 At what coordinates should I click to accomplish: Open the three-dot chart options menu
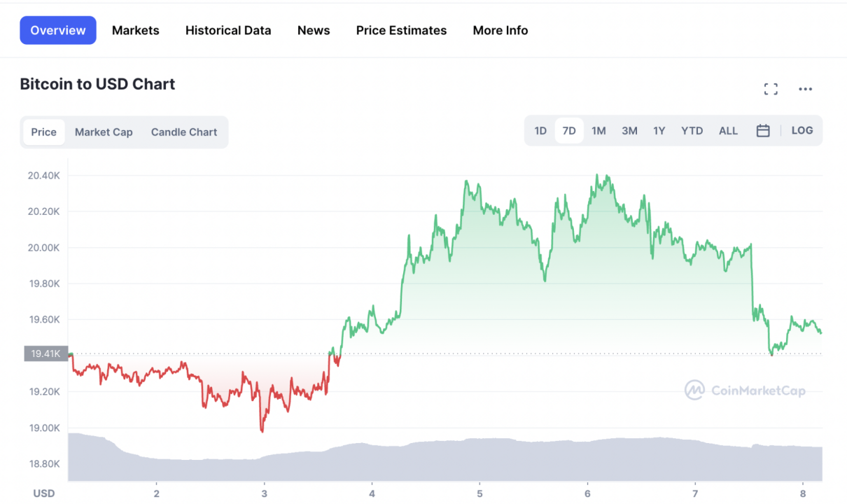pyautogui.click(x=805, y=89)
